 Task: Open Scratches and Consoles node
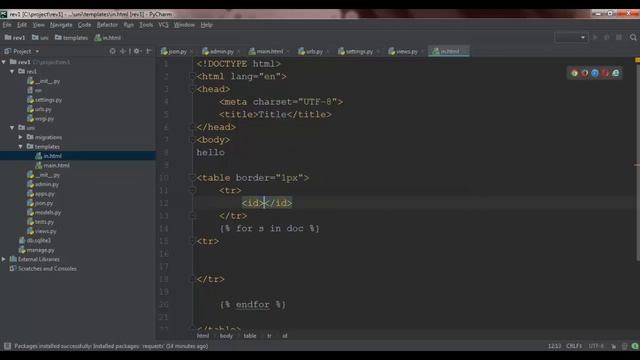43,269
